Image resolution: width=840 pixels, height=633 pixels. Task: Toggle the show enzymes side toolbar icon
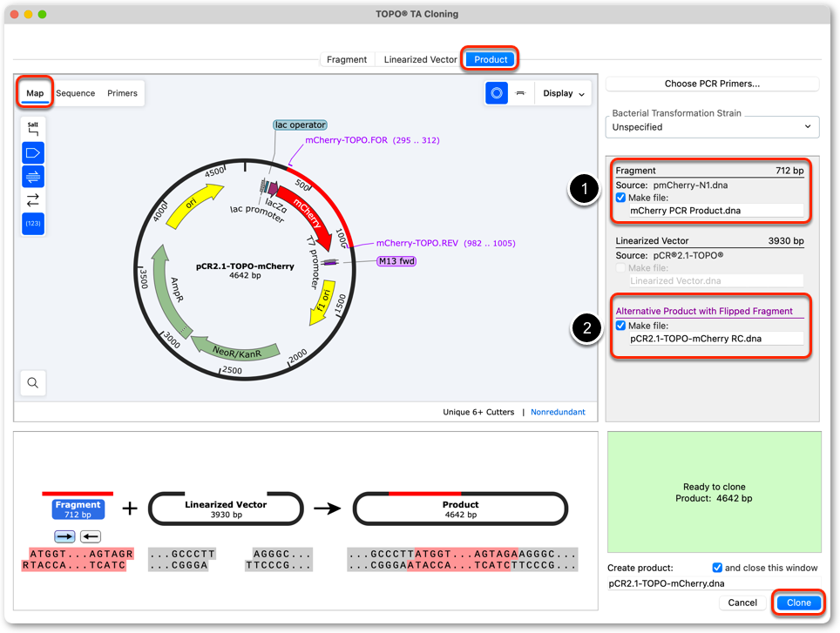tap(33, 129)
